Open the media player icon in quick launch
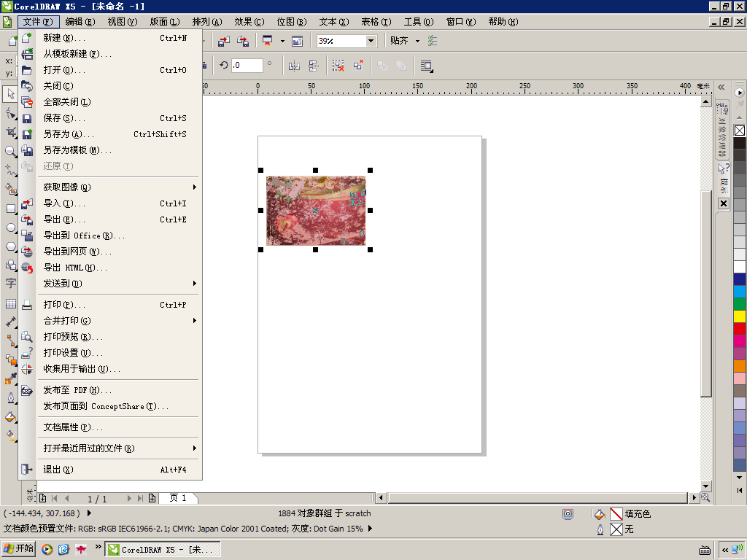Viewport: 747px width, 560px height. (x=47, y=549)
